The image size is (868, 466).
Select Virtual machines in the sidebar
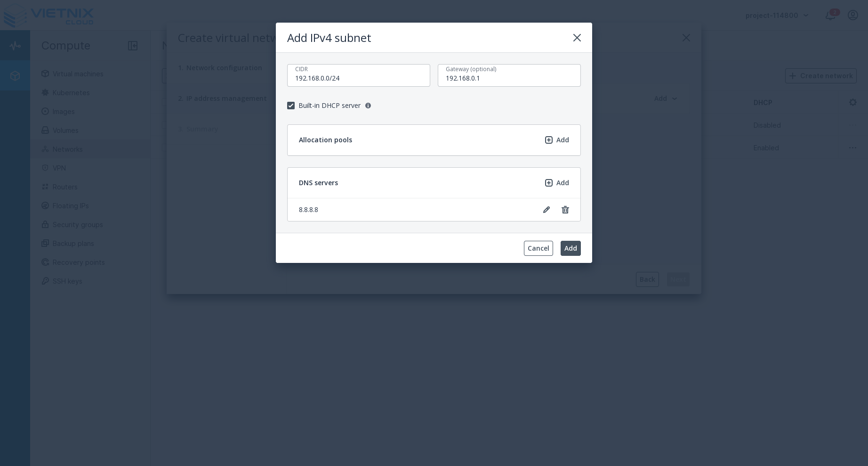click(x=78, y=74)
